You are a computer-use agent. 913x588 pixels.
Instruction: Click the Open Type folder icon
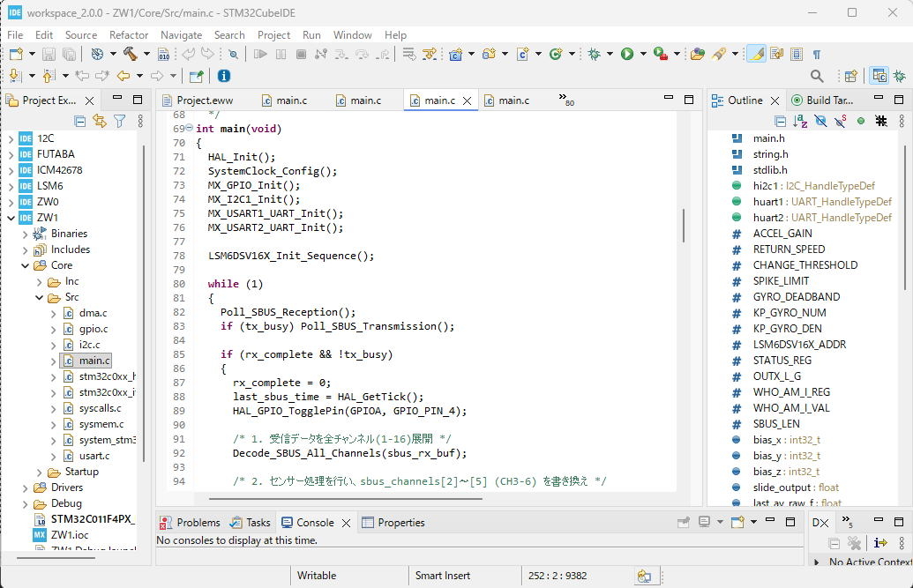(x=698, y=54)
